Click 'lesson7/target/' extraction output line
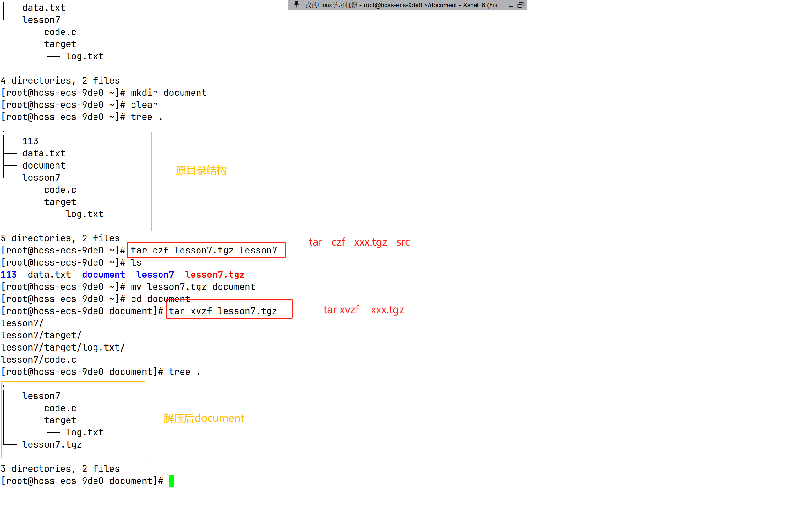This screenshot has width=812, height=507. click(41, 335)
